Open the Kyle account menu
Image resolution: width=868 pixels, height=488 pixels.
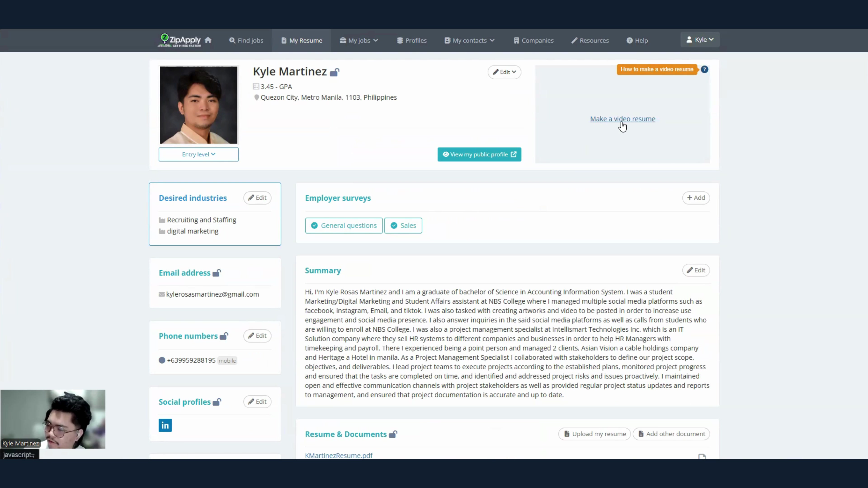pos(700,40)
